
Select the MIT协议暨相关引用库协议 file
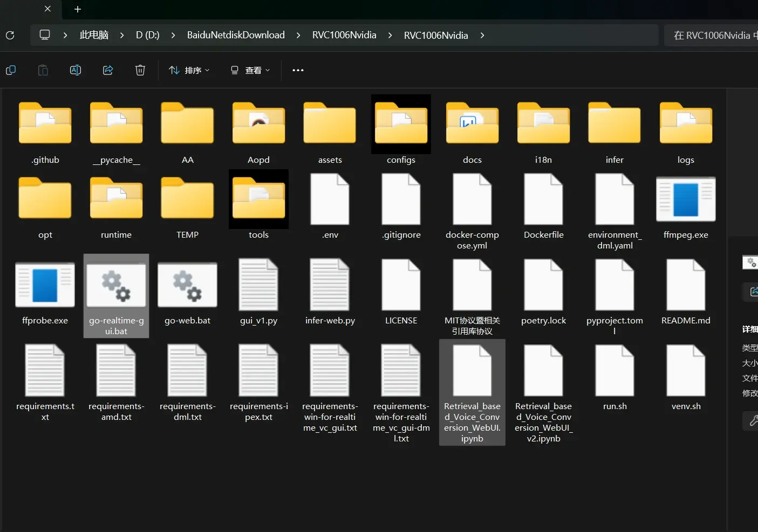pyautogui.click(x=473, y=298)
